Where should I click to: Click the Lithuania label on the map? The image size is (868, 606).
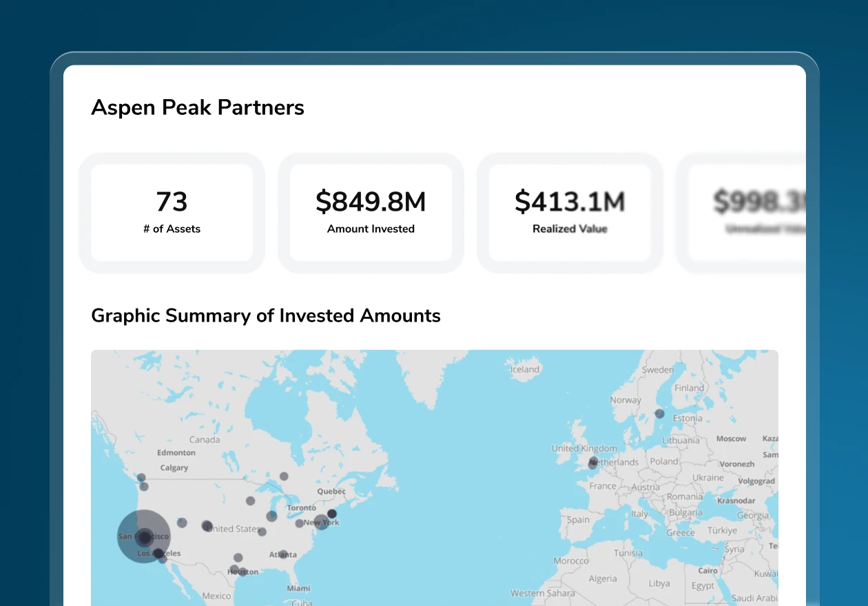(x=681, y=440)
